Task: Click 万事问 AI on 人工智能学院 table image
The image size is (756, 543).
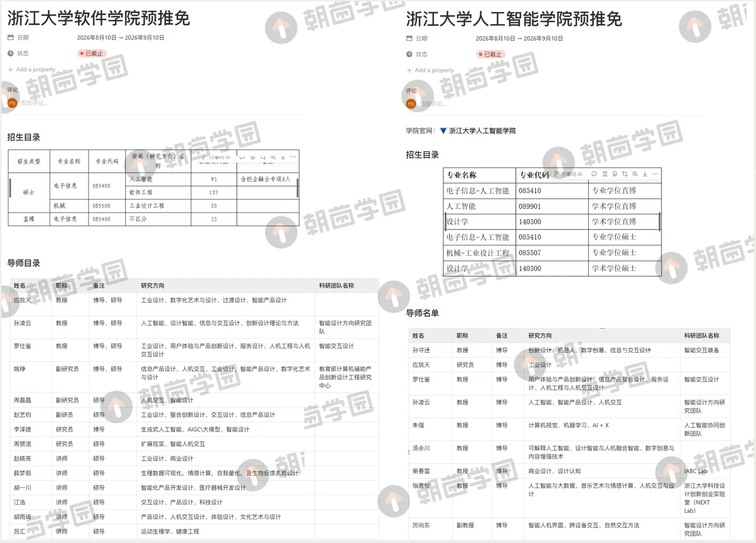Action: (x=568, y=174)
